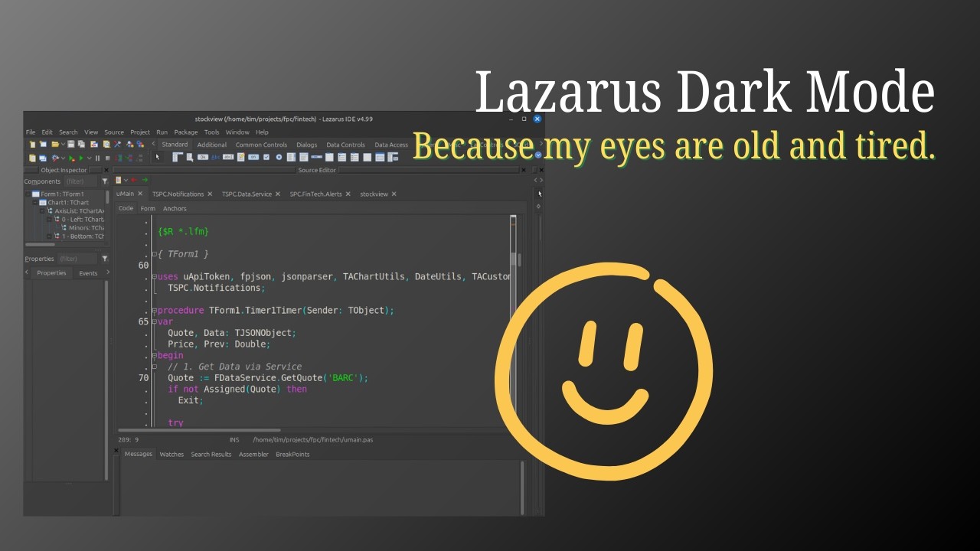Image resolution: width=980 pixels, height=551 pixels.
Task: Open the Tools menu
Action: pos(211,132)
